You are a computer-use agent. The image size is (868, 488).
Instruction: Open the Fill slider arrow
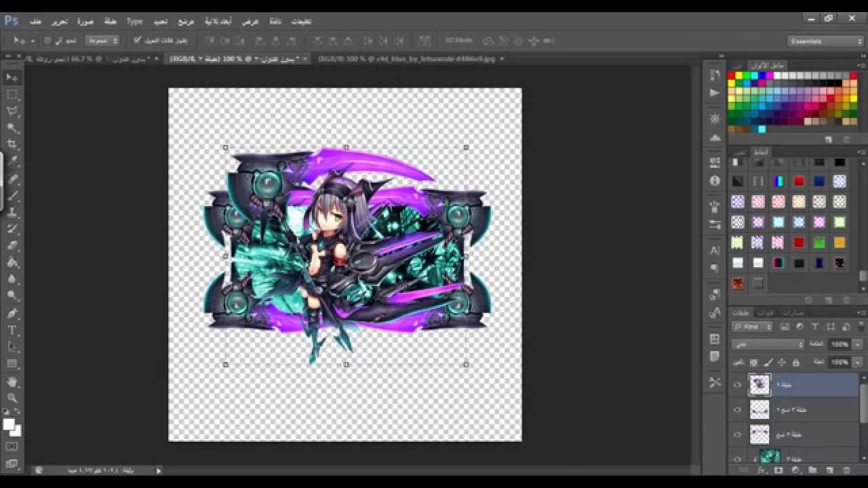[857, 363]
